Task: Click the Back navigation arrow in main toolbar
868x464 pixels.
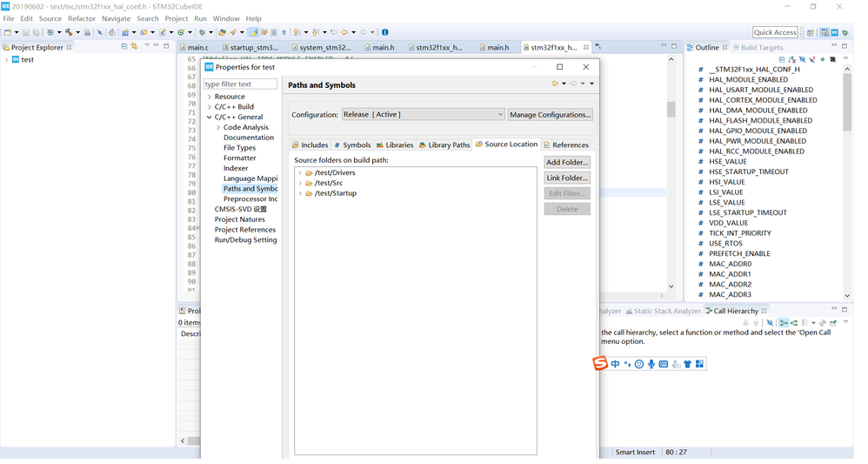Action: coord(344,32)
